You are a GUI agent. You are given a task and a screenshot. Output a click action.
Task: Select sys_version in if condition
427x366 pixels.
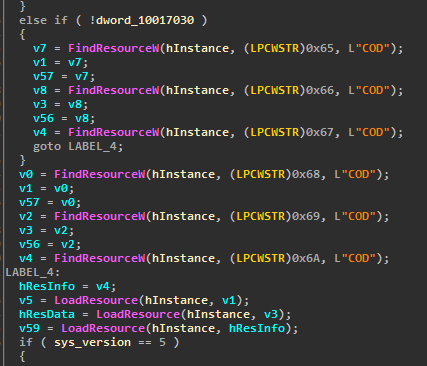pos(93,342)
